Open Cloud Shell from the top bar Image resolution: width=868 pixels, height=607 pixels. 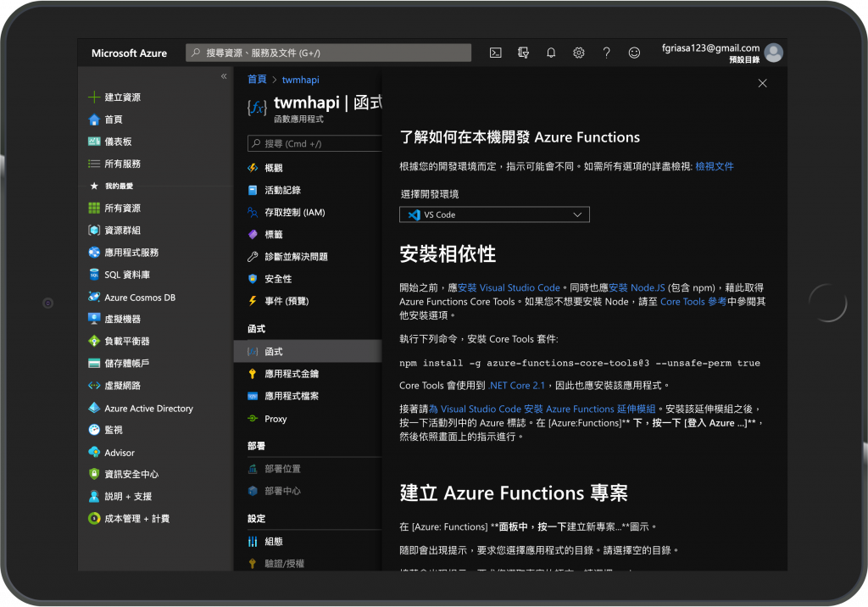click(495, 53)
